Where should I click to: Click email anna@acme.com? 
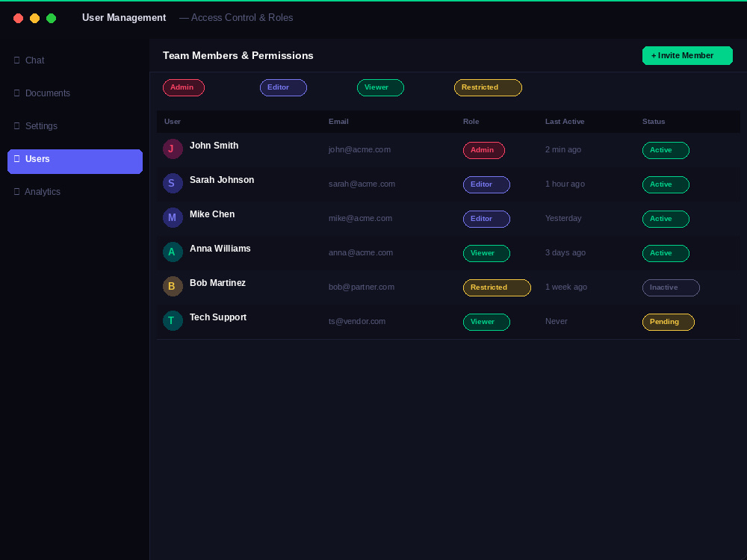[361, 252]
